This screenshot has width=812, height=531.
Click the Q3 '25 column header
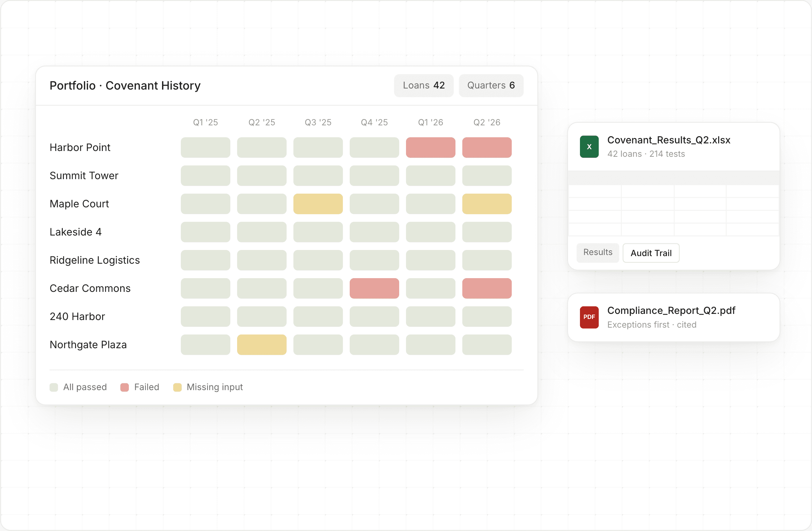(x=318, y=122)
